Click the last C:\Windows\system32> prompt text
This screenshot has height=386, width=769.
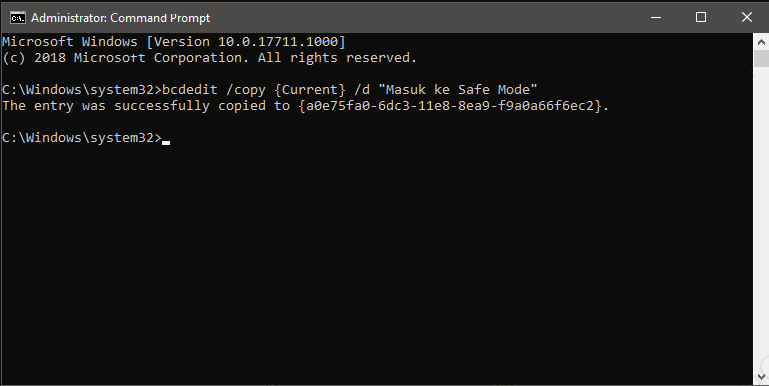click(82, 138)
